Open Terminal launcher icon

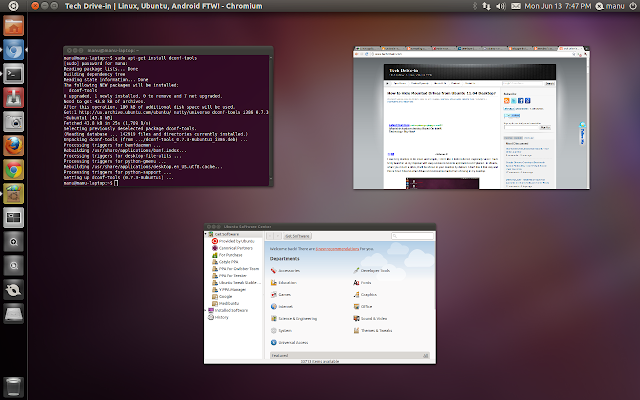[x=13, y=74]
